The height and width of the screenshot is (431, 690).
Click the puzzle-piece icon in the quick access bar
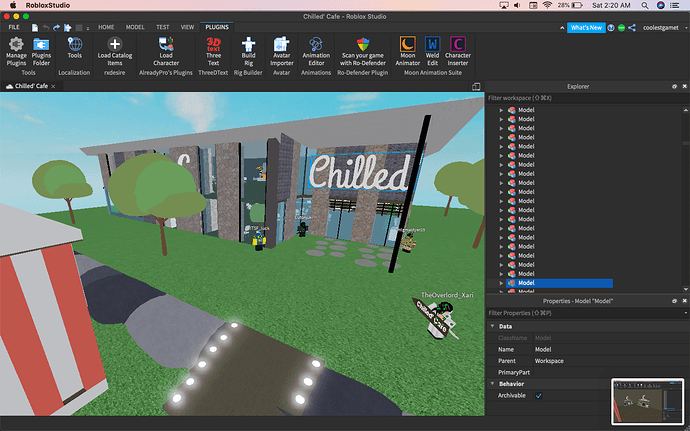[x=68, y=27]
